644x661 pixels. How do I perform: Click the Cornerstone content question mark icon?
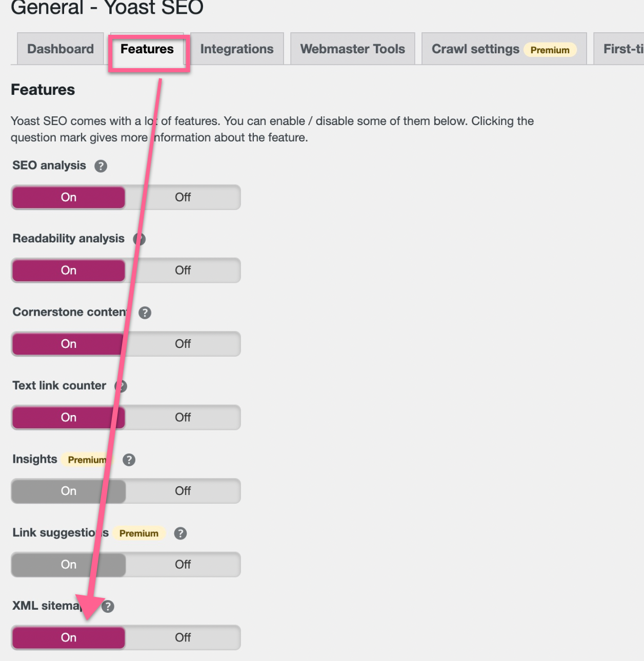[145, 313]
